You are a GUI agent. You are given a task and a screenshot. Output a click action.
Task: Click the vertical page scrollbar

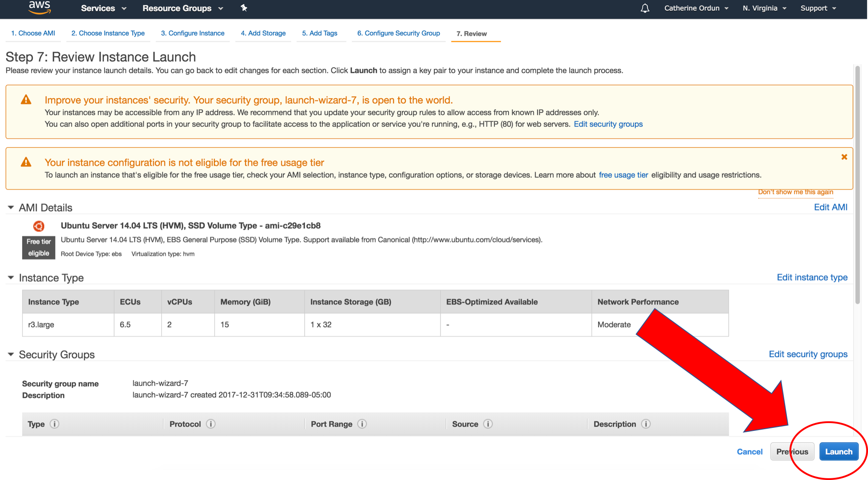click(x=857, y=185)
